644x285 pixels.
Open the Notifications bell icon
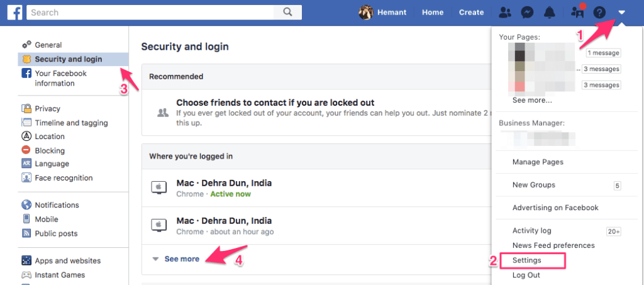tap(549, 13)
